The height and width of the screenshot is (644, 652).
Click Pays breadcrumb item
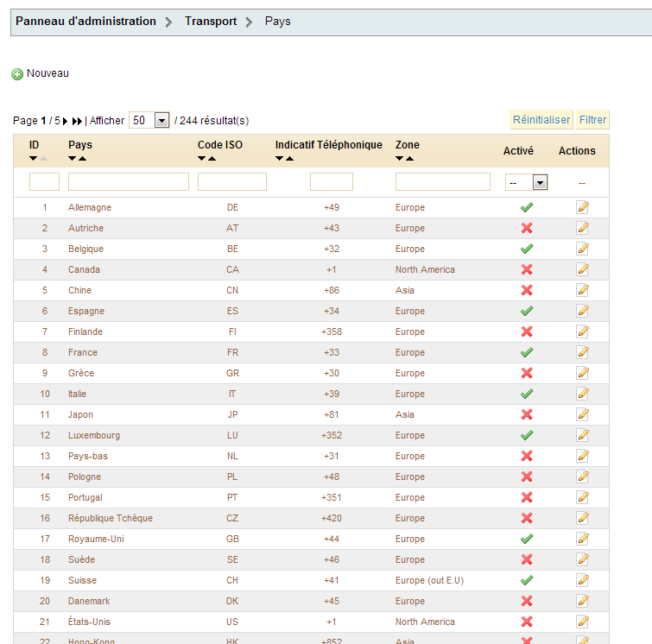pyautogui.click(x=278, y=22)
